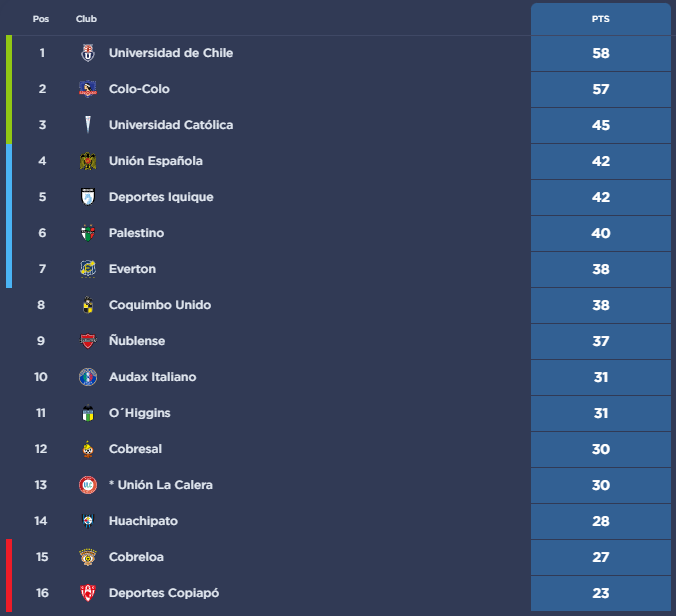Click the Coquimbo Unido club crest
The image size is (676, 616).
tap(88, 305)
